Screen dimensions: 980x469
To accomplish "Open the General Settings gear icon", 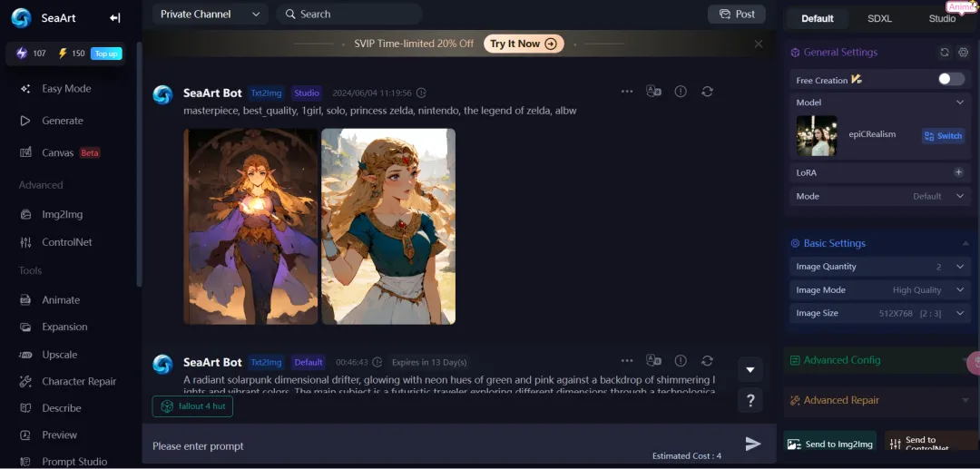I will click(x=963, y=53).
